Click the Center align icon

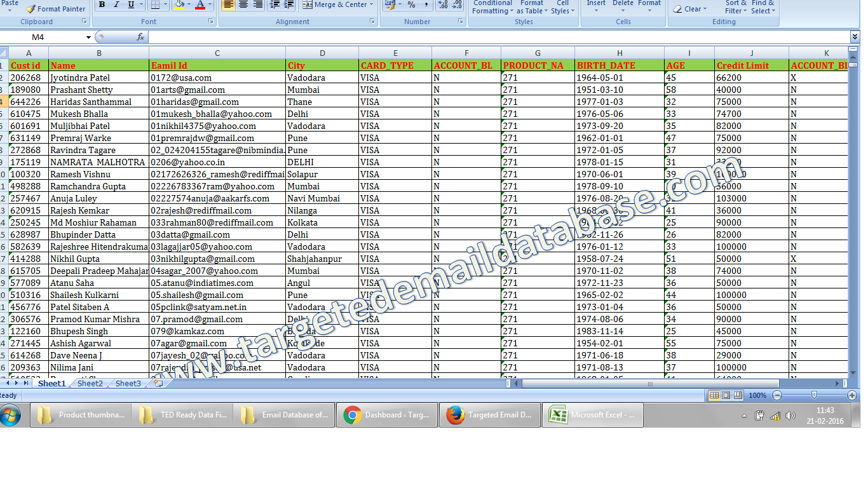click(x=243, y=5)
